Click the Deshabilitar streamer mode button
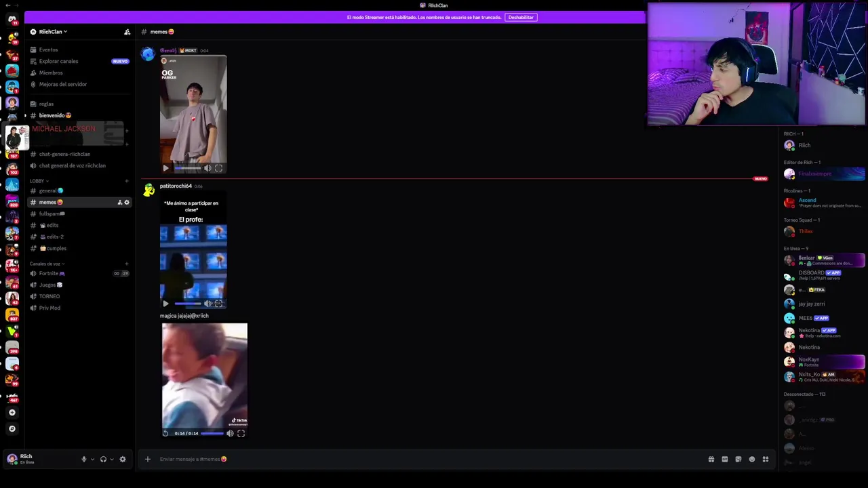 [521, 17]
